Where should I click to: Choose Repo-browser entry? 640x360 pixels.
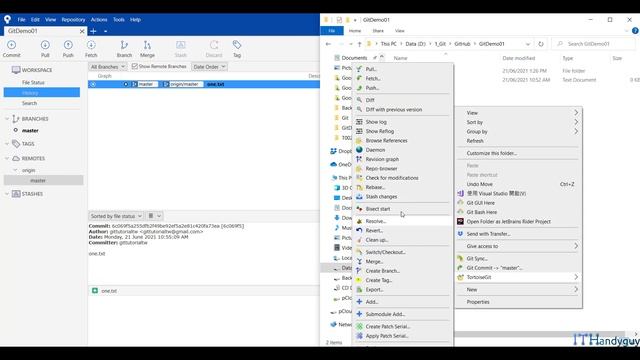click(403, 169)
